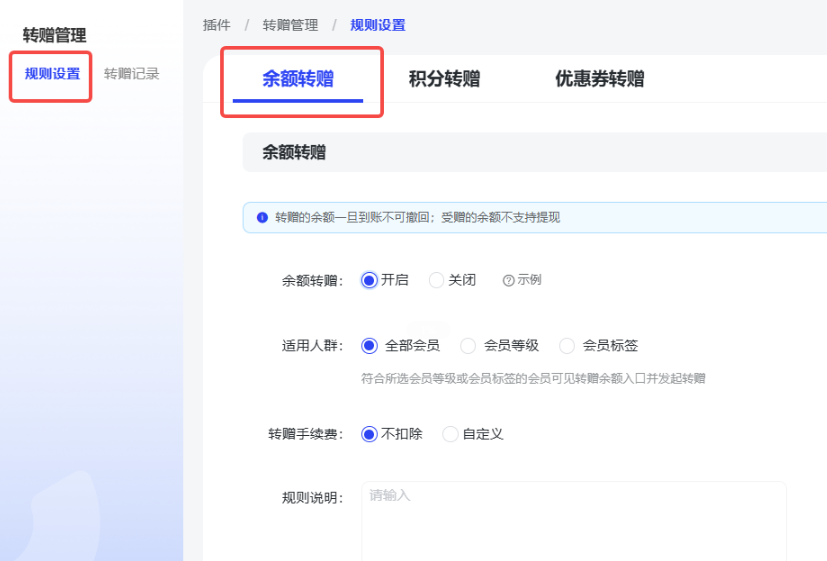This screenshot has width=827, height=561.
Task: Choose 会员等级 as 适用人群
Action: (468, 346)
